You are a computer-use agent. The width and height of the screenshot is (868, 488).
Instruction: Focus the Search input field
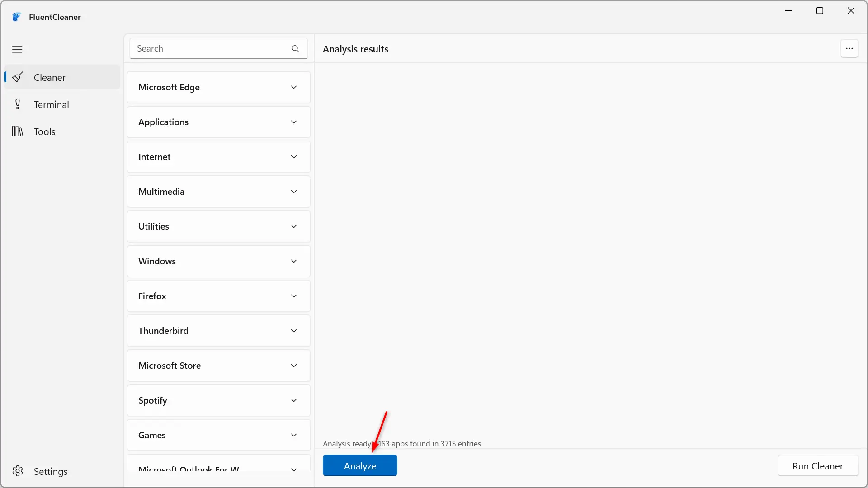tap(219, 49)
